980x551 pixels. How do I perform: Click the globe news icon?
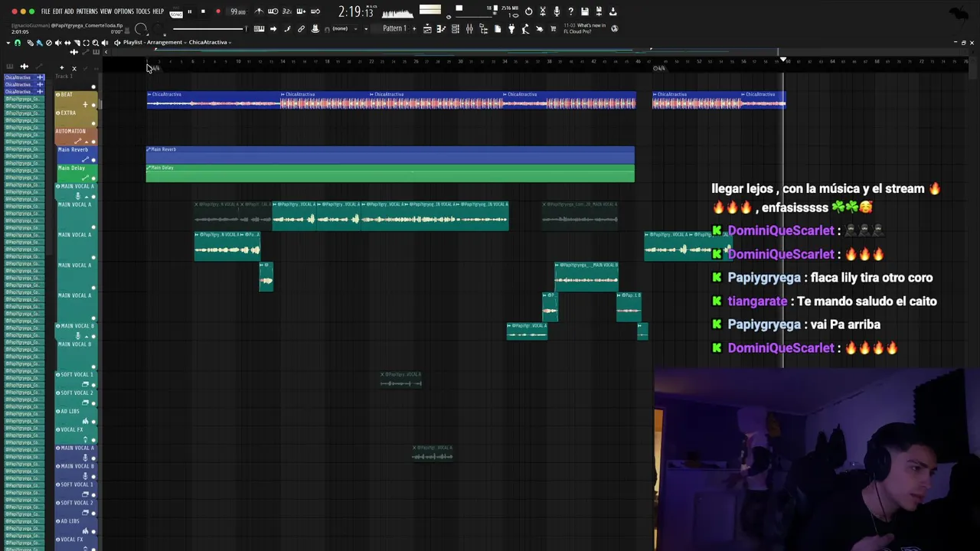click(x=614, y=29)
